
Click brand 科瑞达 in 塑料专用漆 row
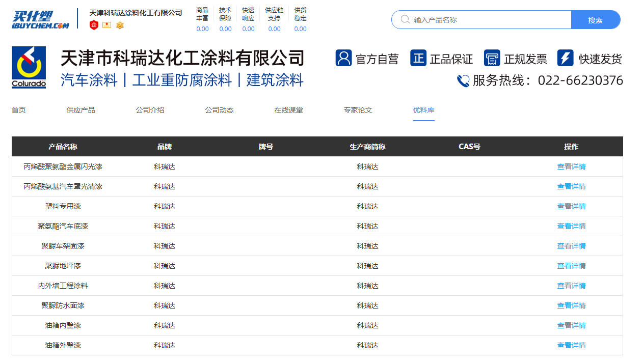(165, 206)
